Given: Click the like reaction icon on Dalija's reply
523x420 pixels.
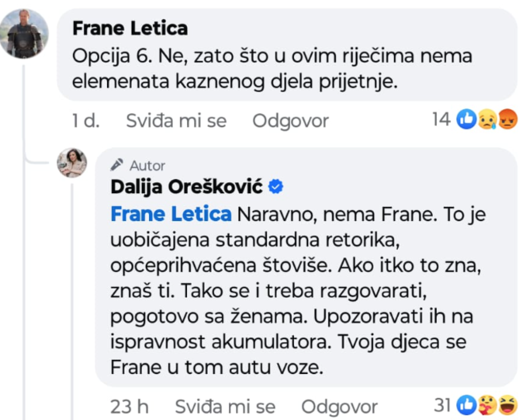Looking at the screenshot, I should pos(467,405).
